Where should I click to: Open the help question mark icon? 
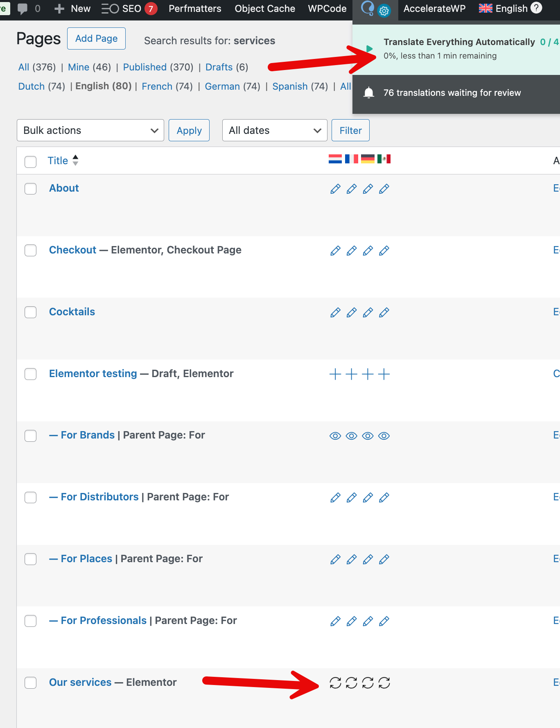tap(536, 8)
